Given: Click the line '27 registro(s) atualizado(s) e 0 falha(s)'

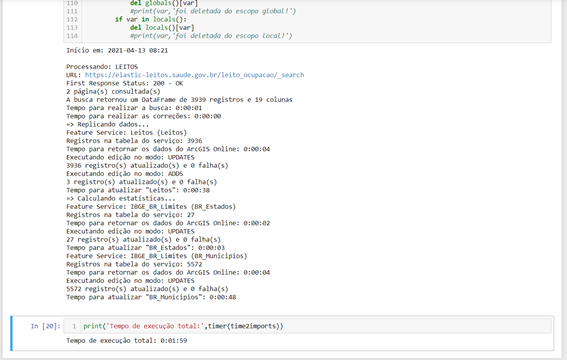Looking at the screenshot, I should [144, 239].
